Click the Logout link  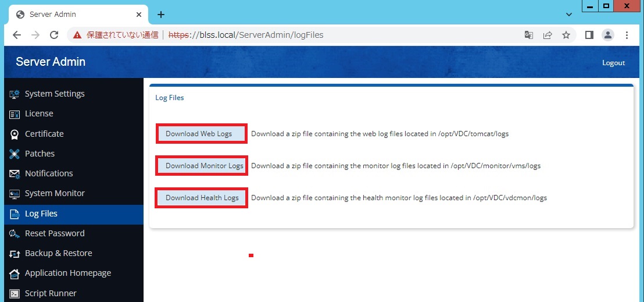click(614, 62)
